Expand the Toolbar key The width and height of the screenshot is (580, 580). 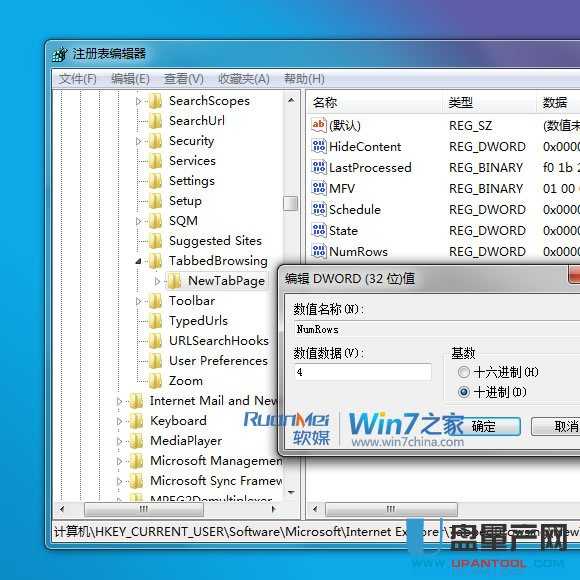click(x=138, y=301)
